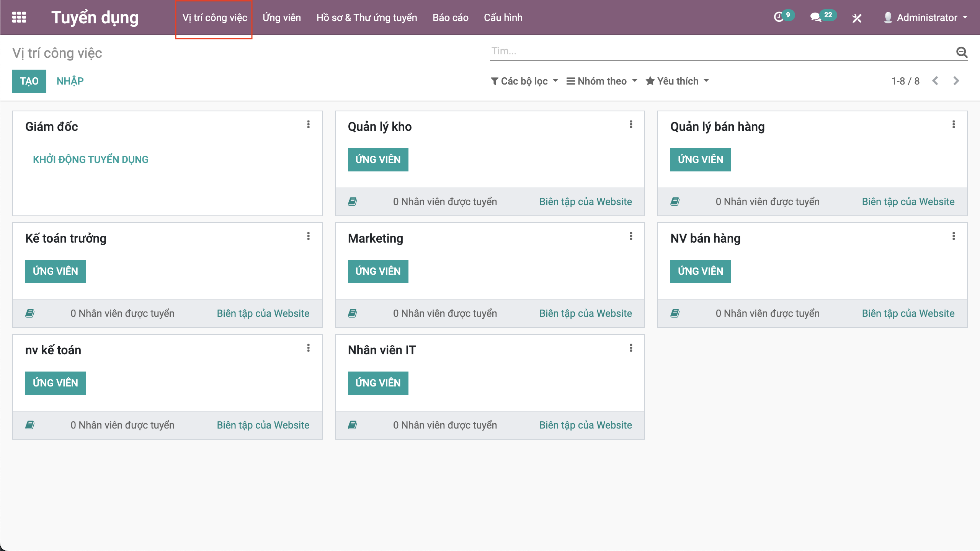Open kebab menu on Nhân viên IT card
Image resolution: width=980 pixels, height=551 pixels.
(631, 348)
